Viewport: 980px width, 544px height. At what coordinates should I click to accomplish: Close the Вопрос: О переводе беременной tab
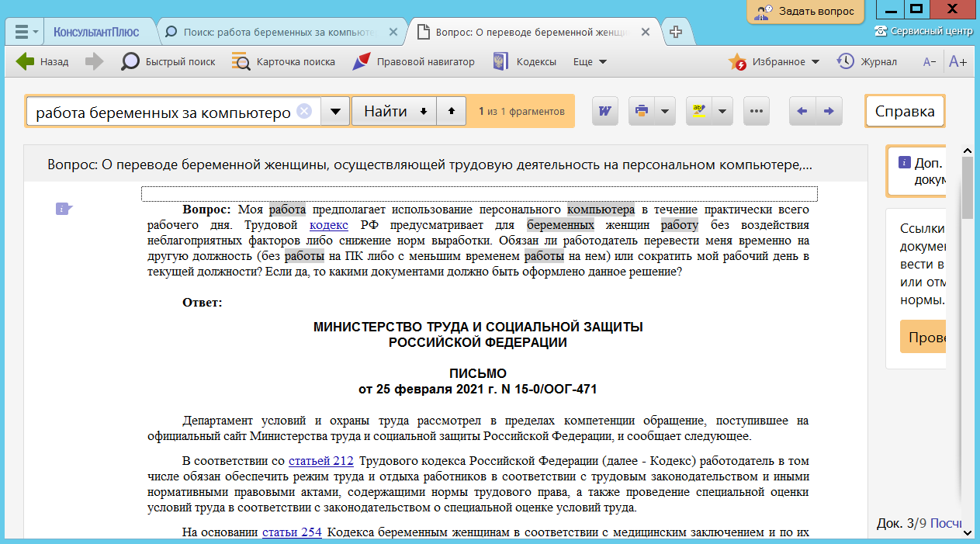pos(646,33)
